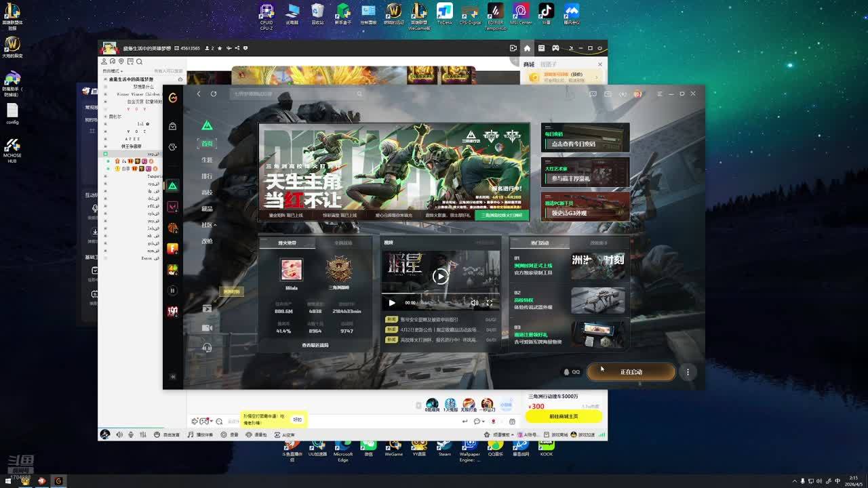
Task: Toggle the speaker icon in YY bottom bar
Action: (x=119, y=434)
